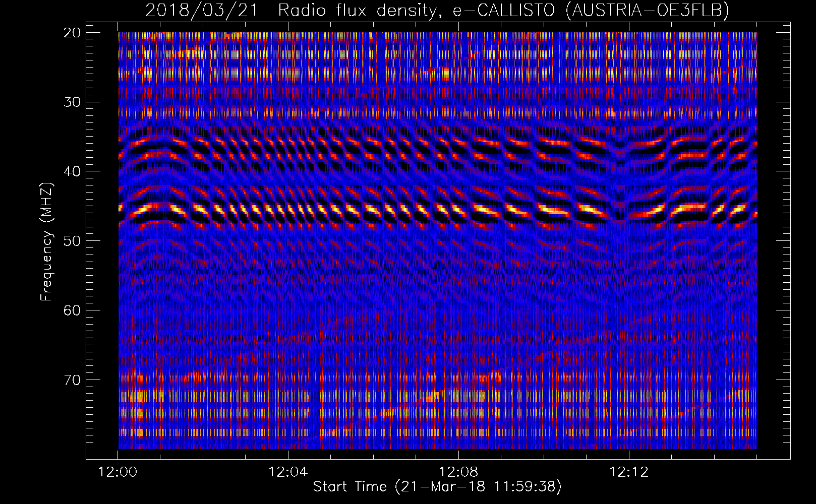Screen dimensions: 816x504
Task: Click the '12:08' time tick label
Action: 458,472
